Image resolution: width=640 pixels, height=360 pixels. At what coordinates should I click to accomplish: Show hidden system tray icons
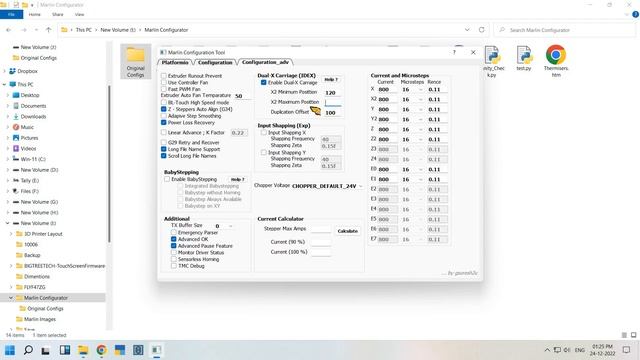547,350
